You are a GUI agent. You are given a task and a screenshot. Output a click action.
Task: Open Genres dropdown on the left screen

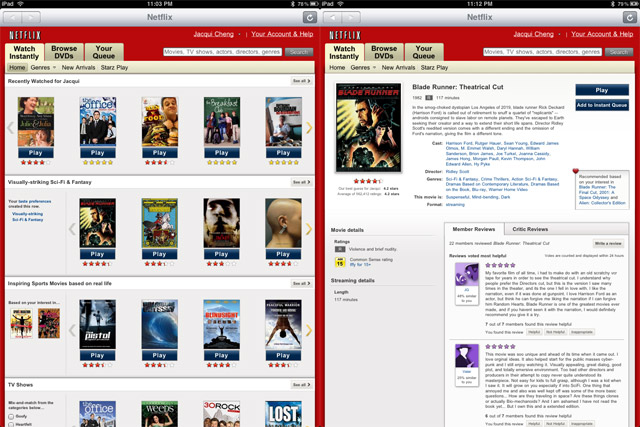click(x=43, y=67)
